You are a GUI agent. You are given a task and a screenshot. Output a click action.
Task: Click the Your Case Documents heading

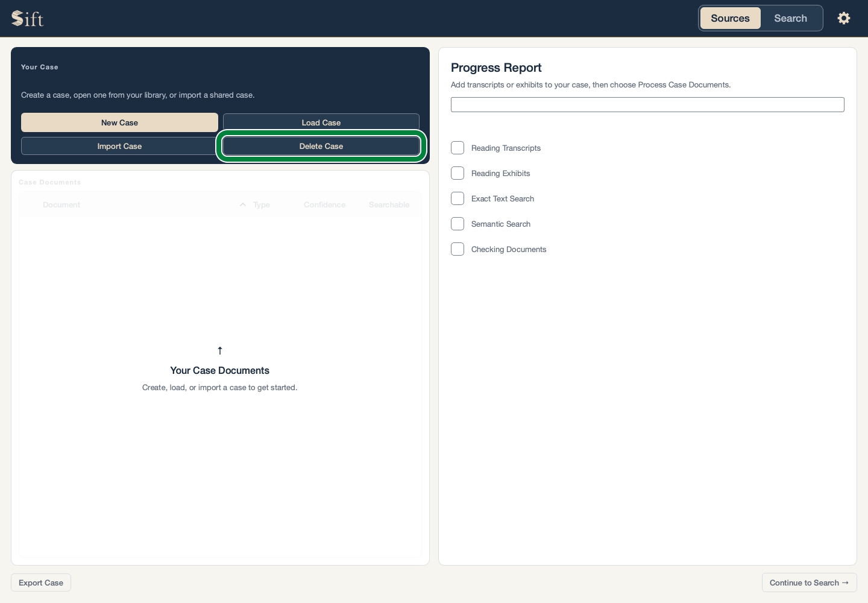click(220, 370)
